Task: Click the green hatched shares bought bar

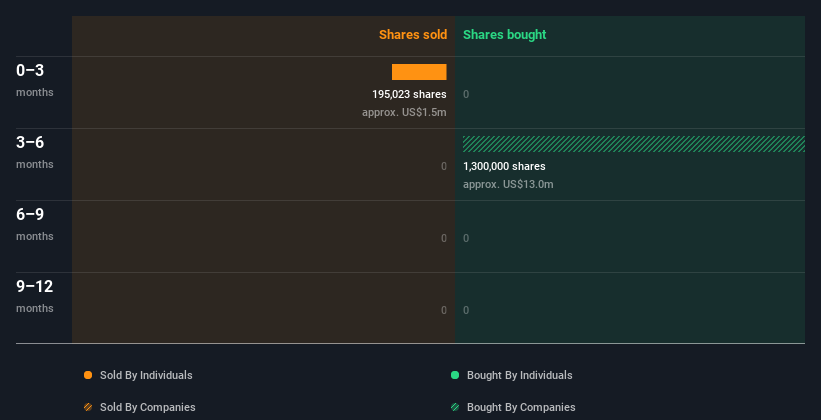Action: 633,144
